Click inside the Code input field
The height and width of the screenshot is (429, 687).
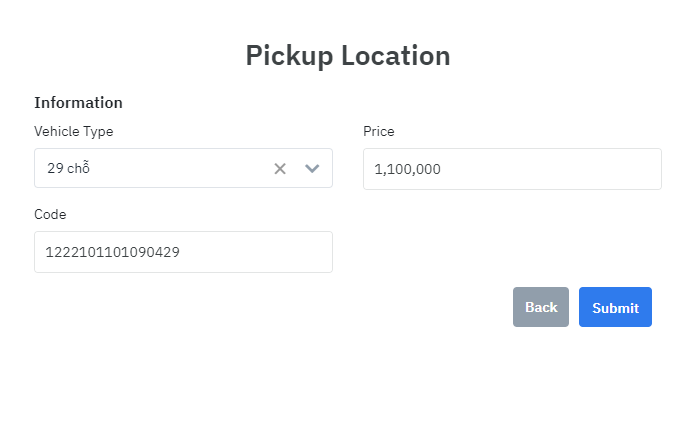pos(183,252)
